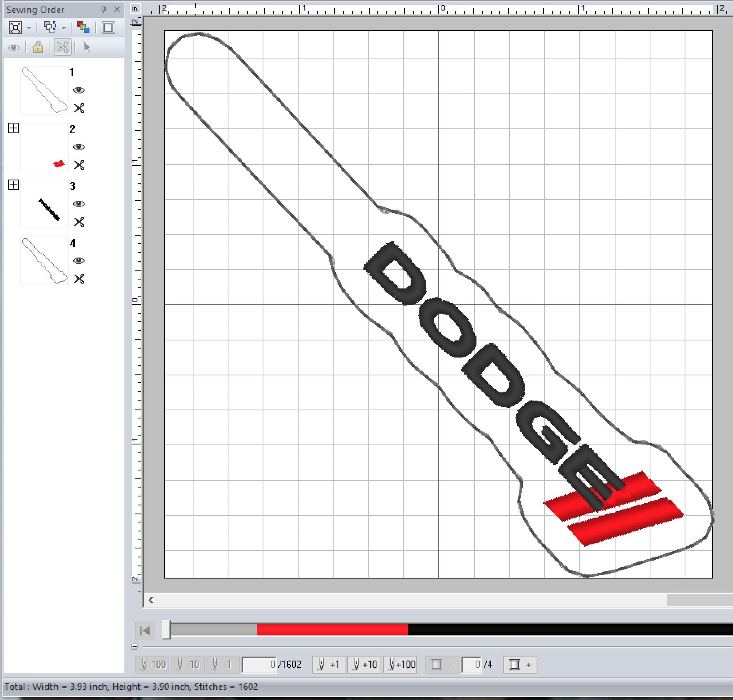Image resolution: width=733 pixels, height=700 pixels.
Task: Open the zoom-to-fit dropdown arrow
Action: pyautogui.click(x=29, y=28)
